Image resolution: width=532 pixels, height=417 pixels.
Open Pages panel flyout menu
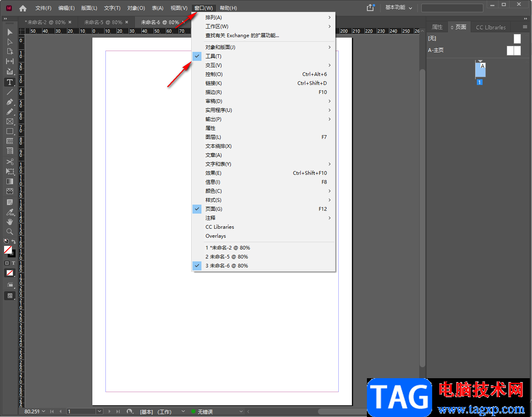[x=525, y=27]
